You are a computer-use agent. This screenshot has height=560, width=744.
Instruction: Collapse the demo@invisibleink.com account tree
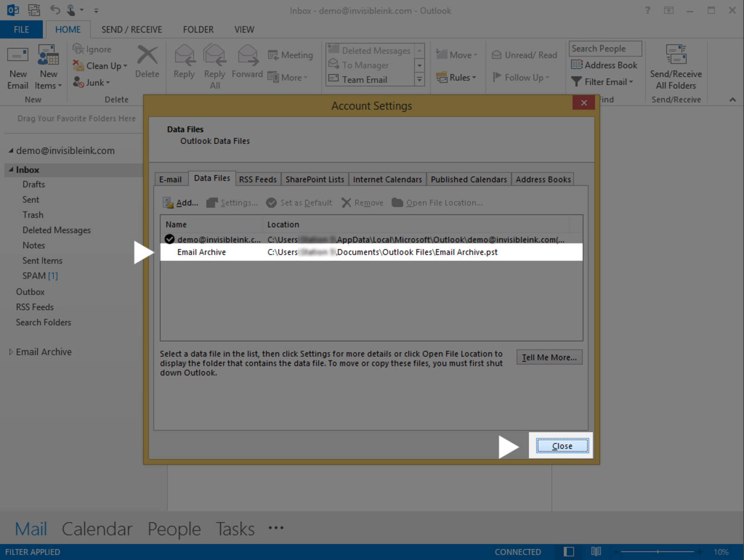pos(11,151)
